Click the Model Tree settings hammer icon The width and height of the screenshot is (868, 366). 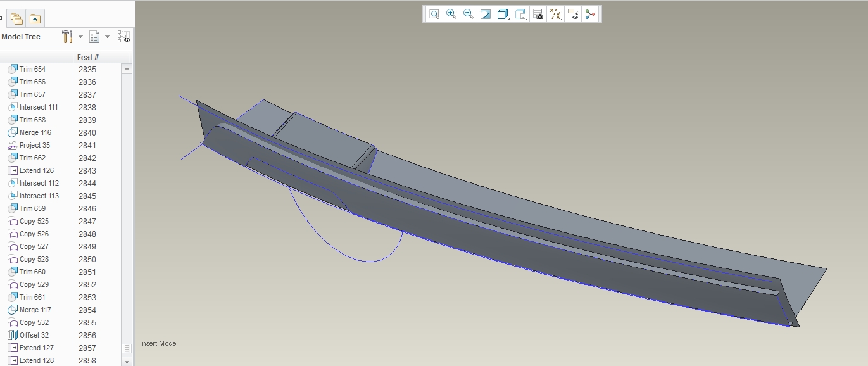(67, 37)
